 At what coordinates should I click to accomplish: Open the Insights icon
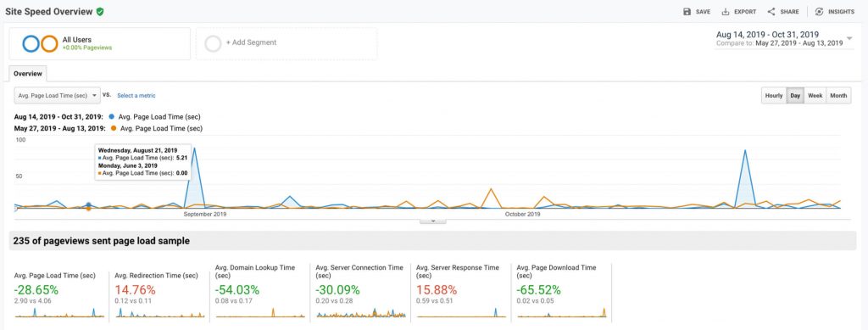[820, 12]
